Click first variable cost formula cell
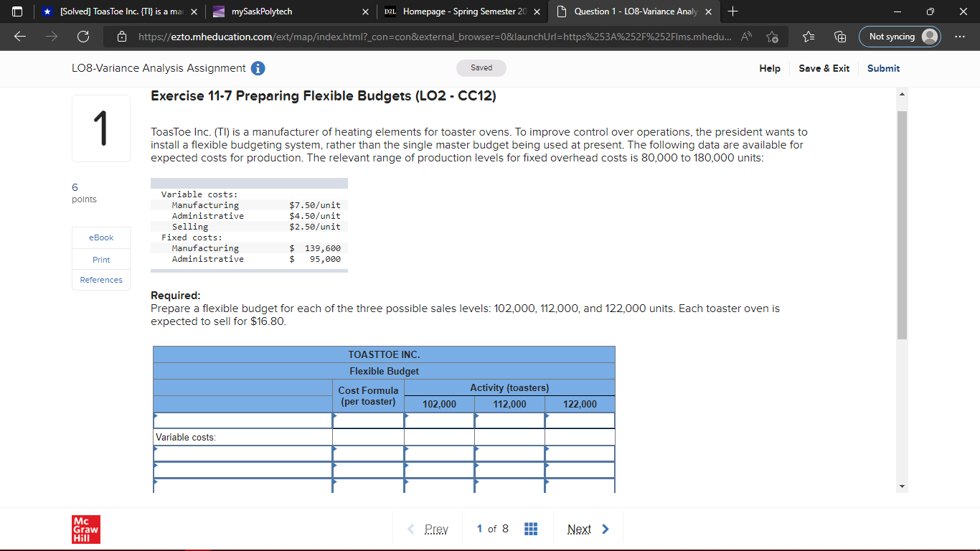Viewport: 980px width, 551px height. pos(368,453)
